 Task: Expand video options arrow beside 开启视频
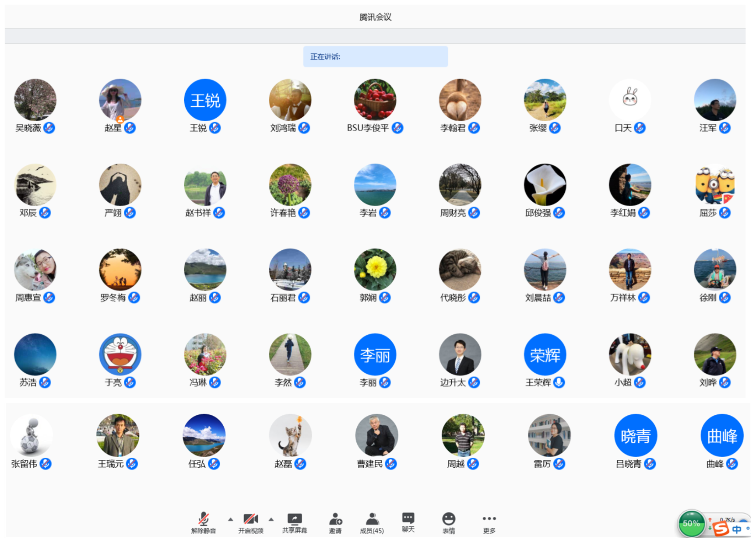[271, 519]
